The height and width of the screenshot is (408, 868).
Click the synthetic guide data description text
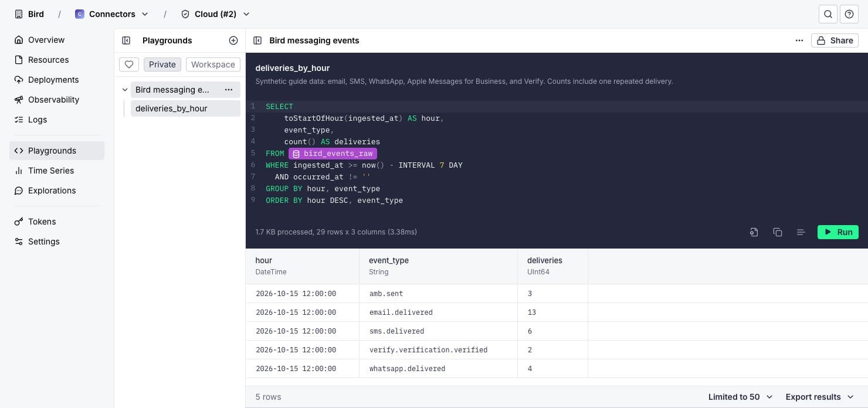[464, 81]
